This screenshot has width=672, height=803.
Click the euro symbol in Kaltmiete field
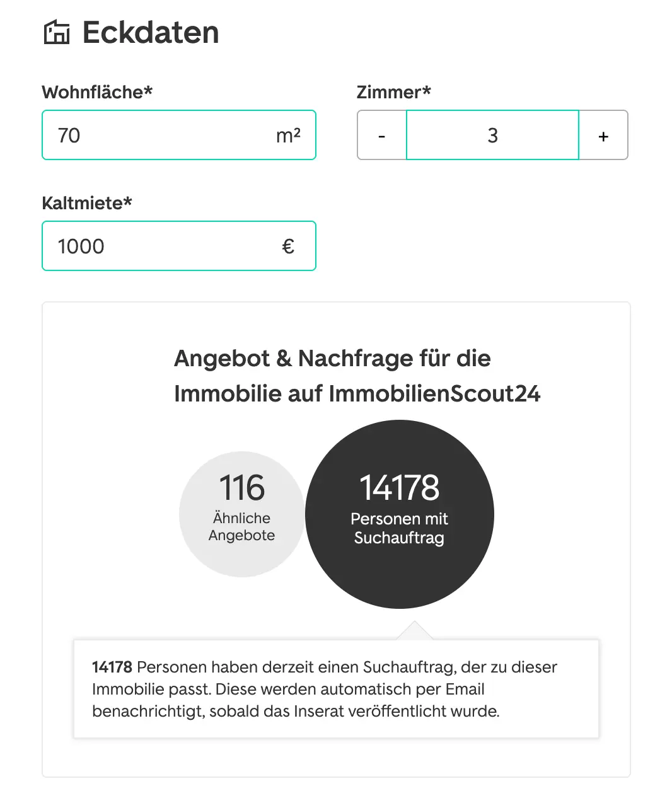coord(288,246)
